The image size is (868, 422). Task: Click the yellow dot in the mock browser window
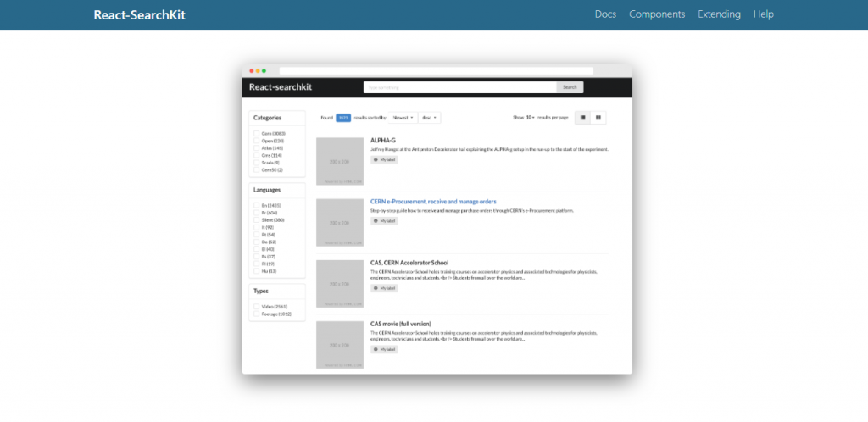258,71
